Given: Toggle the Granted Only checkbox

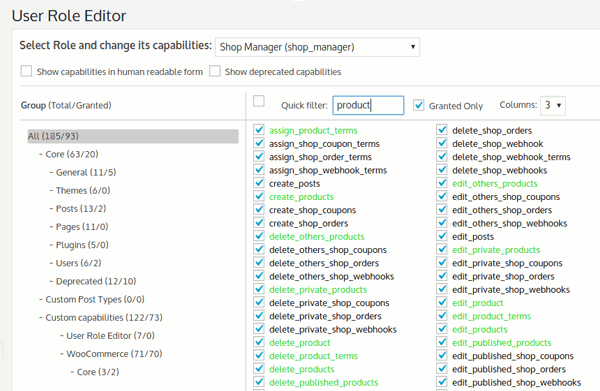Looking at the screenshot, I should point(419,105).
